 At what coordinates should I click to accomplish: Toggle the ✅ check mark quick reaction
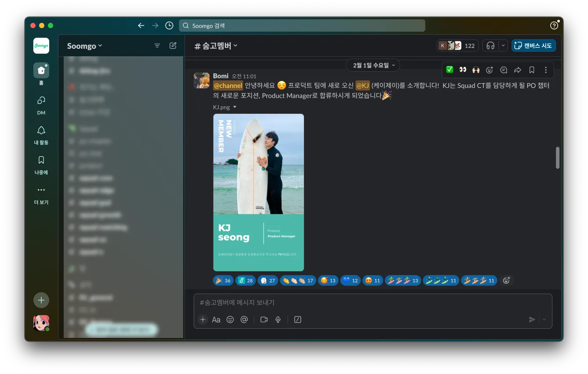pos(449,69)
